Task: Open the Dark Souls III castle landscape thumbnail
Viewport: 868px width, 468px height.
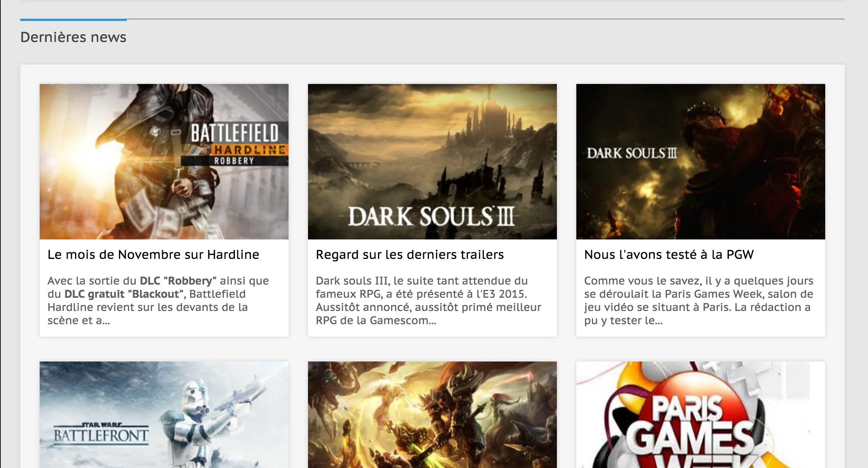Action: [x=432, y=161]
